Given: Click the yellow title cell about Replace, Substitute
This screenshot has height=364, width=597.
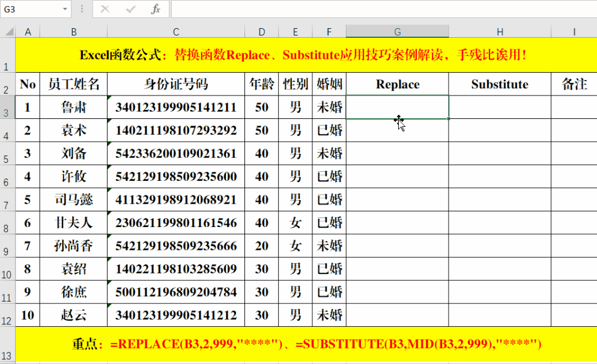Looking at the screenshot, I should pyautogui.click(x=306, y=55).
